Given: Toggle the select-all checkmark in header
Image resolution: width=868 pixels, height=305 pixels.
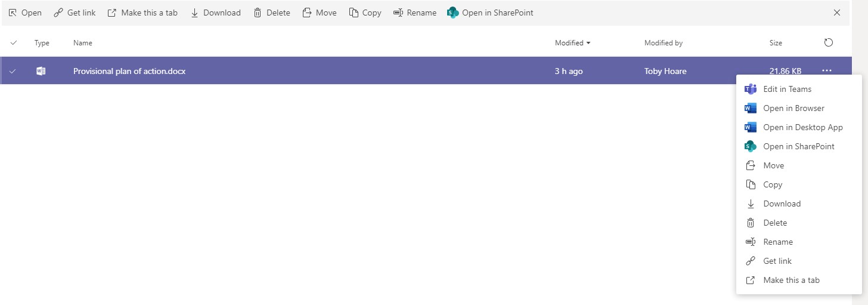Looking at the screenshot, I should (14, 43).
